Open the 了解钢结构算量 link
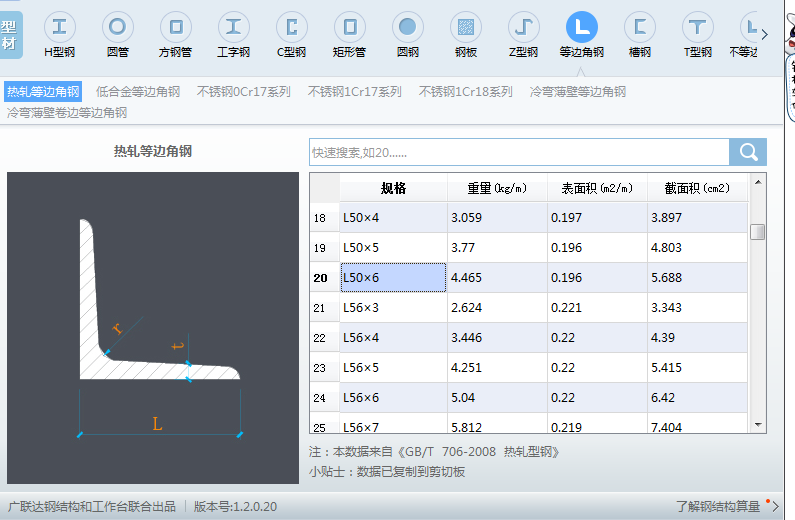Image resolution: width=795 pixels, height=520 pixels. tap(717, 506)
